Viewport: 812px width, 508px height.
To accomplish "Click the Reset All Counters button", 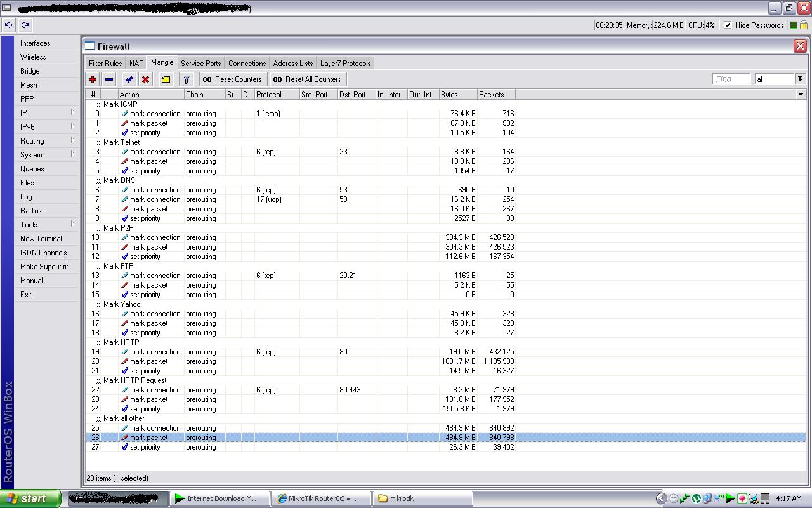I will 307,79.
